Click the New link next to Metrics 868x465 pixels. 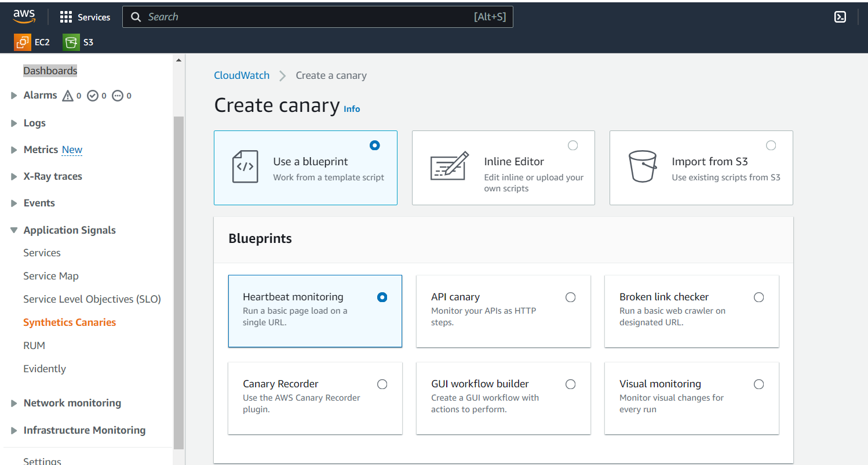[72, 150]
